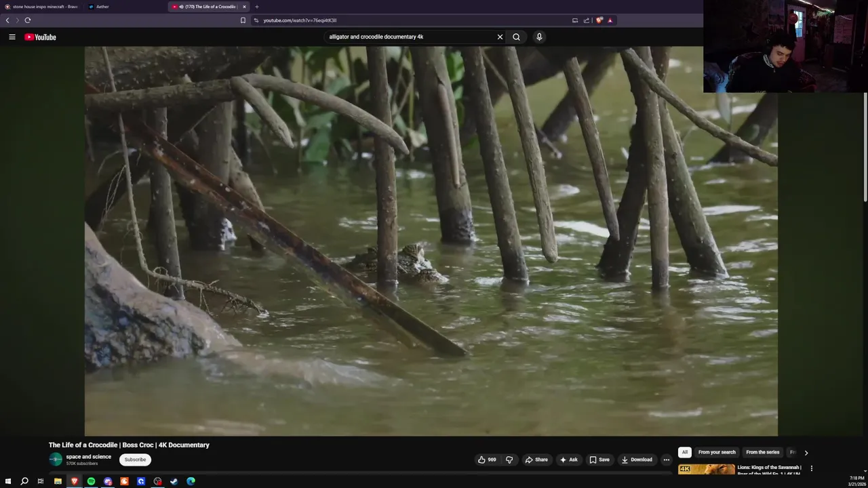Viewport: 868px width, 488px height.
Task: Open the Ask AI button
Action: tap(568, 460)
